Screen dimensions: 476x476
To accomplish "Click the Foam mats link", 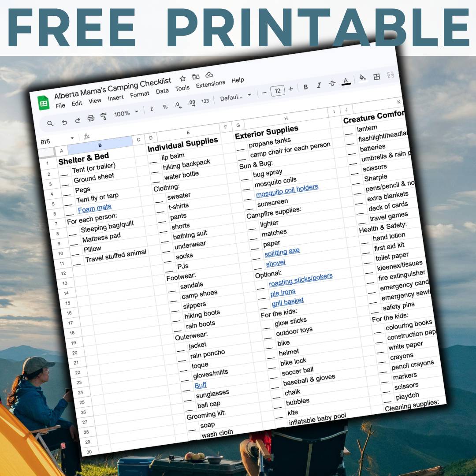I will point(95,208).
